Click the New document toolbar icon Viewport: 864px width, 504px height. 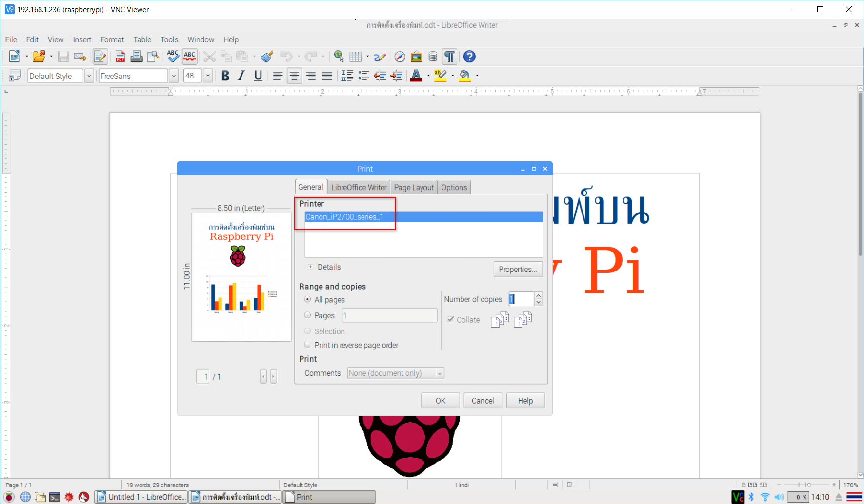[14, 57]
